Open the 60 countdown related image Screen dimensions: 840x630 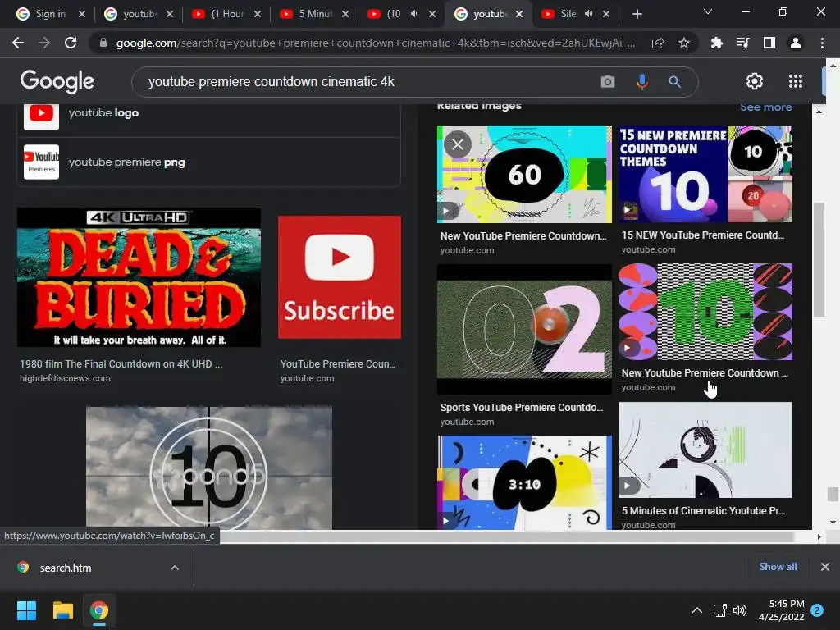[x=524, y=174]
